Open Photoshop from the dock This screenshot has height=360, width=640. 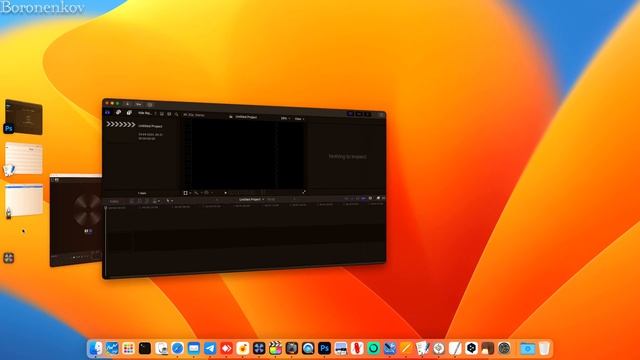pos(324,348)
